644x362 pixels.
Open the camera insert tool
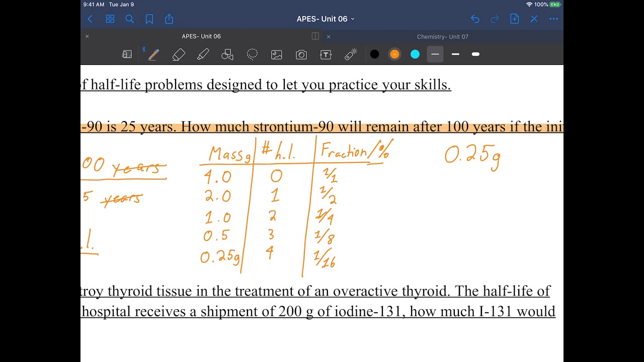301,54
